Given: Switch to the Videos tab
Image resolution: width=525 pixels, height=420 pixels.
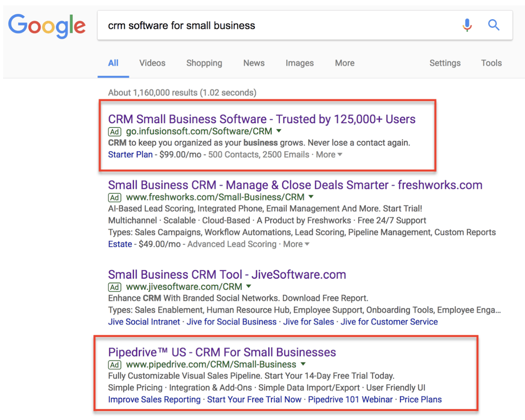Looking at the screenshot, I should point(152,63).
